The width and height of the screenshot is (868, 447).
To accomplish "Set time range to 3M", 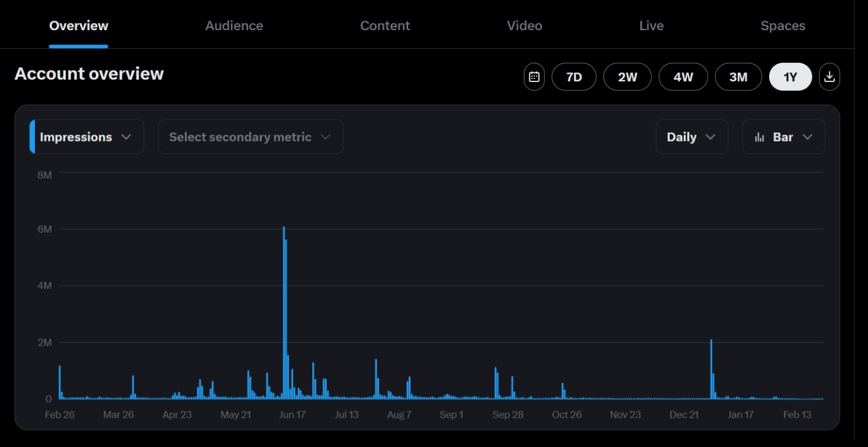I will [x=738, y=77].
